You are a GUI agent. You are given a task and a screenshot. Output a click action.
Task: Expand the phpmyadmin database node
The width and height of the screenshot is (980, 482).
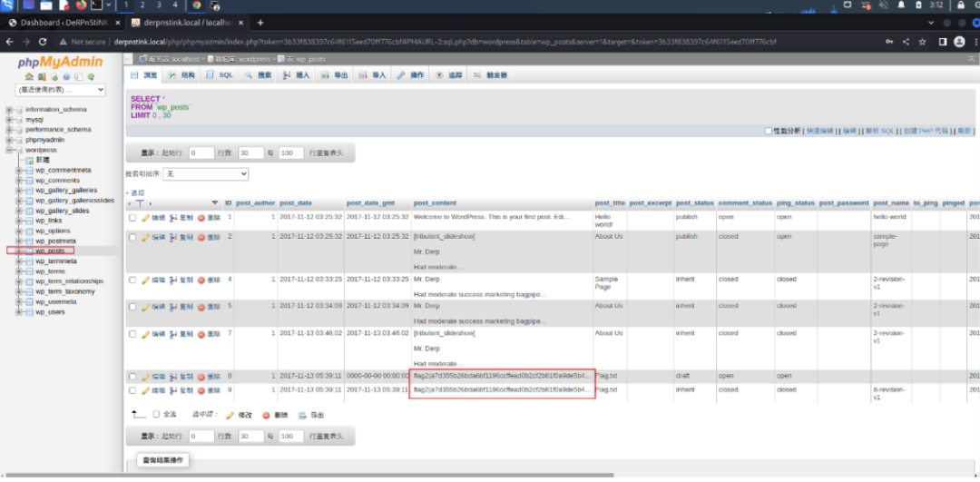[x=9, y=140]
